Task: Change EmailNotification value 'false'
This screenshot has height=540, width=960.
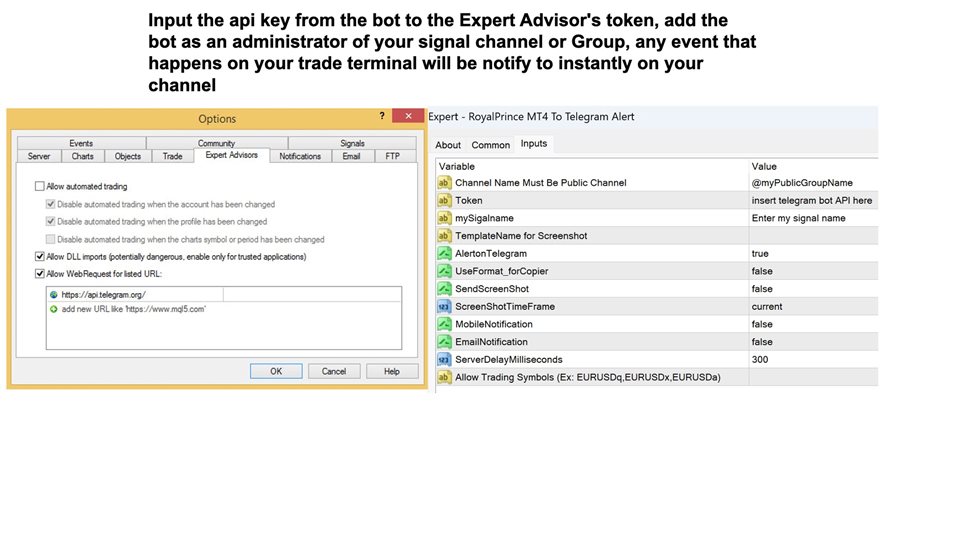Action: 814,342
